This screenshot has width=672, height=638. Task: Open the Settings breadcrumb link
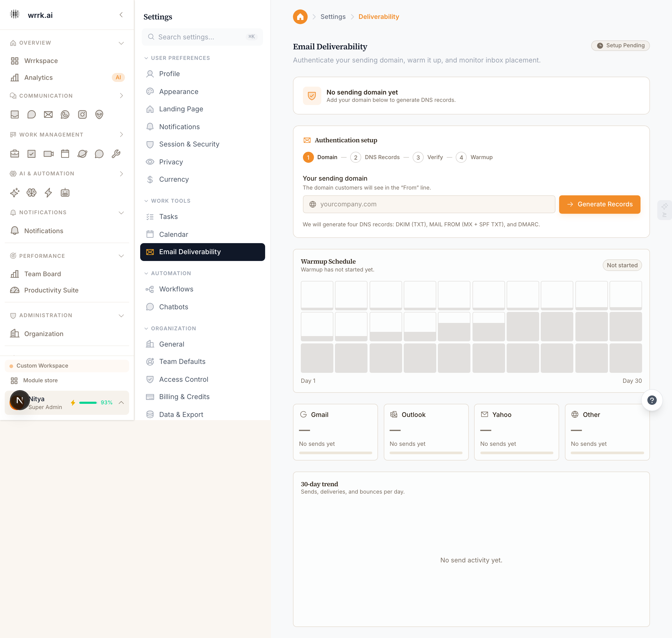[333, 16]
